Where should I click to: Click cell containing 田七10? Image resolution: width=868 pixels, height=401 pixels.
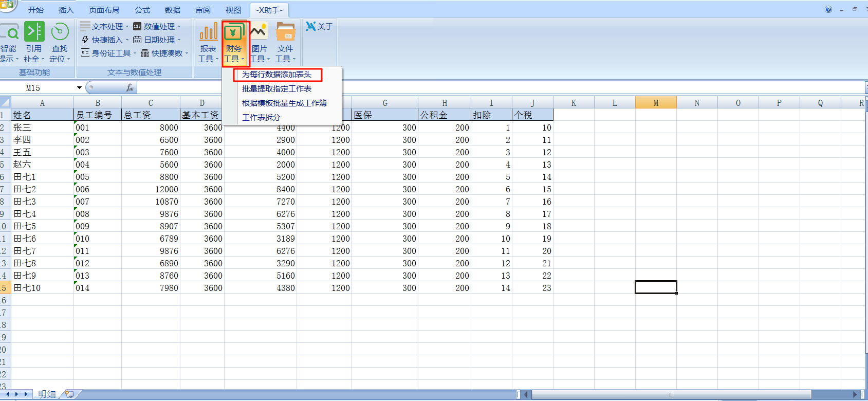(42, 288)
